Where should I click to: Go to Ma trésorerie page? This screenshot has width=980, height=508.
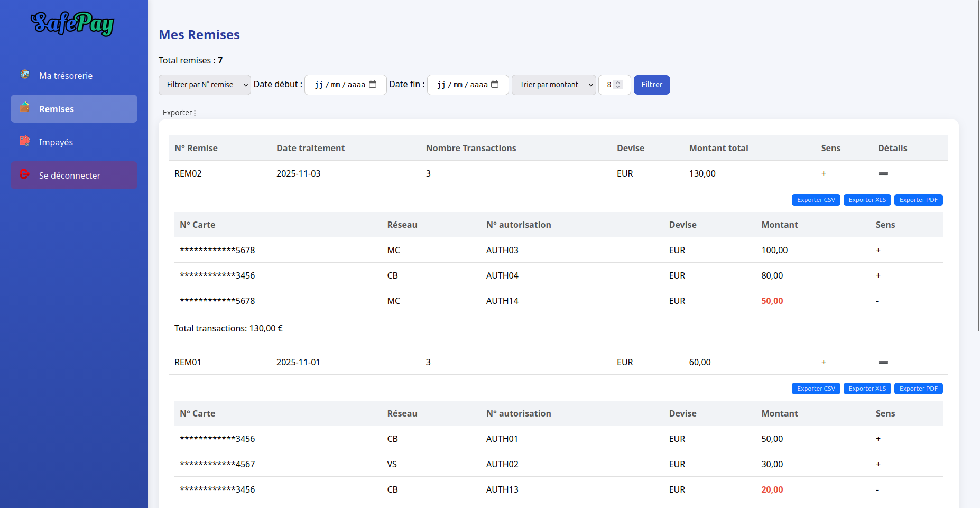point(66,76)
